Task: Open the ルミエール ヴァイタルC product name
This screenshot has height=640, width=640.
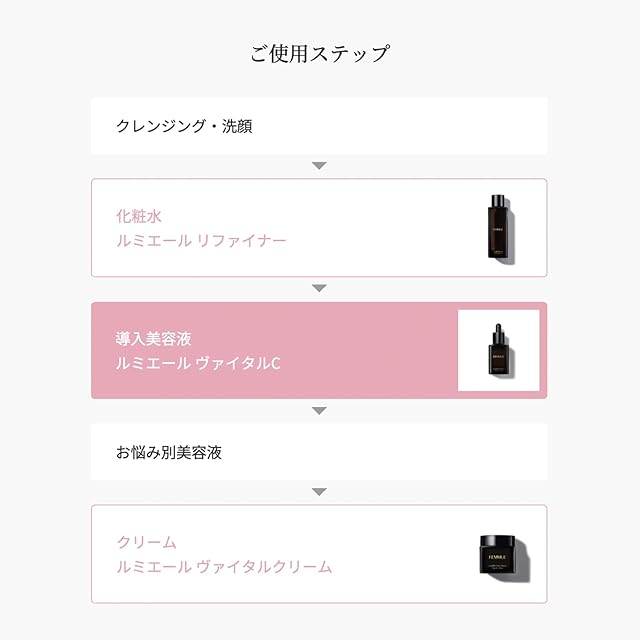Action: point(197,362)
